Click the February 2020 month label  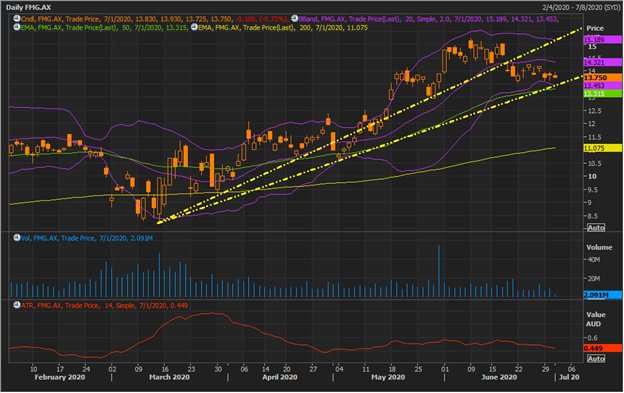60,377
